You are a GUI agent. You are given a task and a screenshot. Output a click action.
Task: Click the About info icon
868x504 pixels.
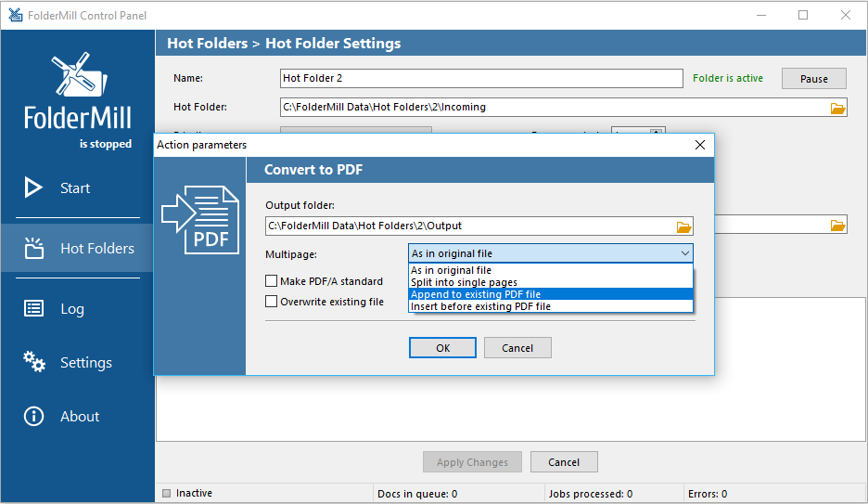click(x=34, y=416)
